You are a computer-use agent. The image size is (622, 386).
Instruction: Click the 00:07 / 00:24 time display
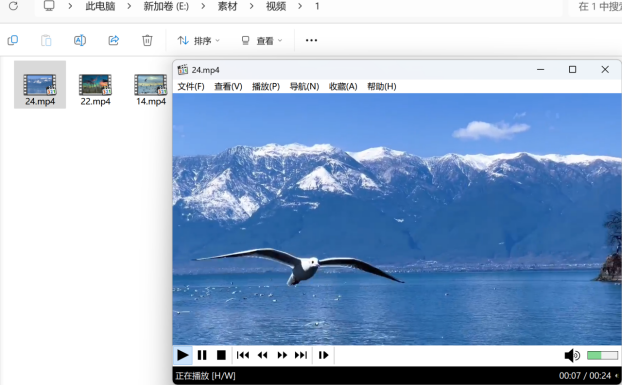click(585, 376)
